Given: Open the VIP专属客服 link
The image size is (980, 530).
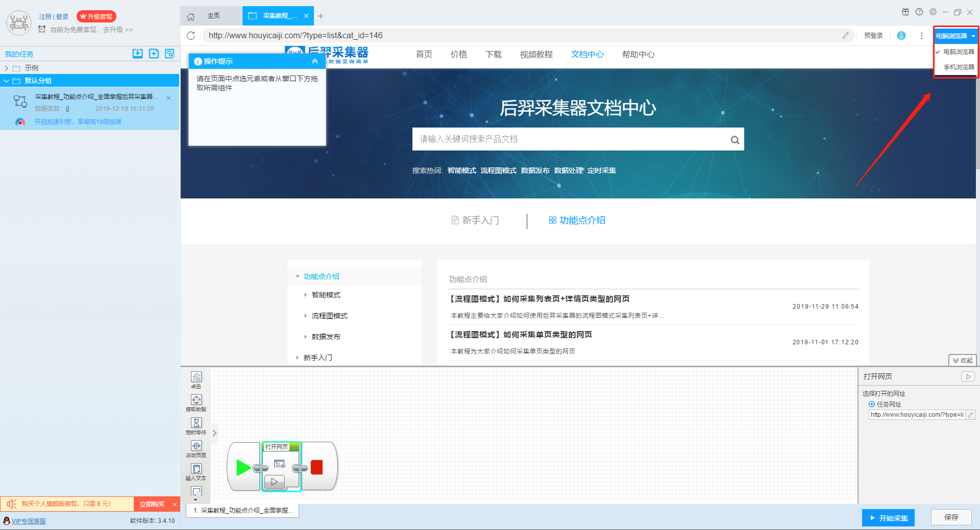Looking at the screenshot, I should coord(29,521).
